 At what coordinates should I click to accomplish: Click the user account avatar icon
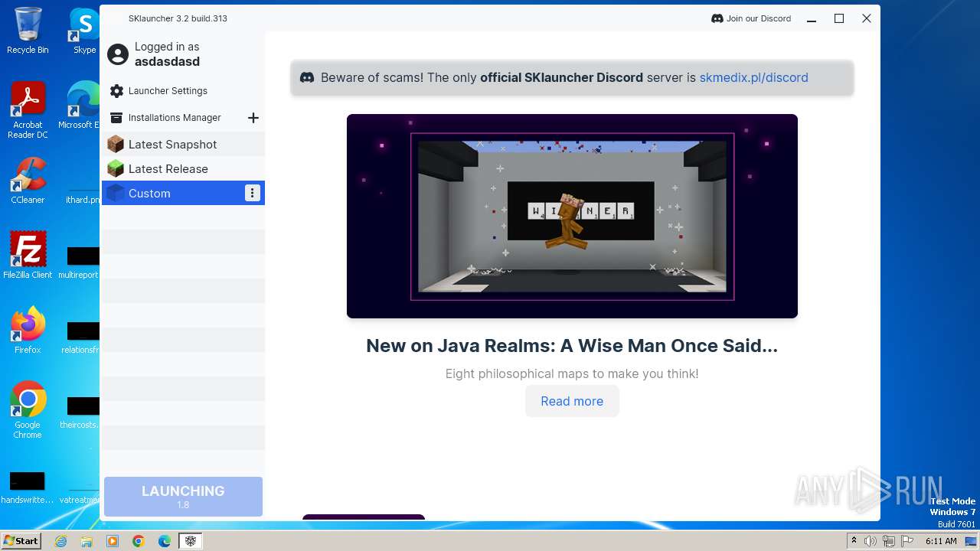click(x=118, y=54)
